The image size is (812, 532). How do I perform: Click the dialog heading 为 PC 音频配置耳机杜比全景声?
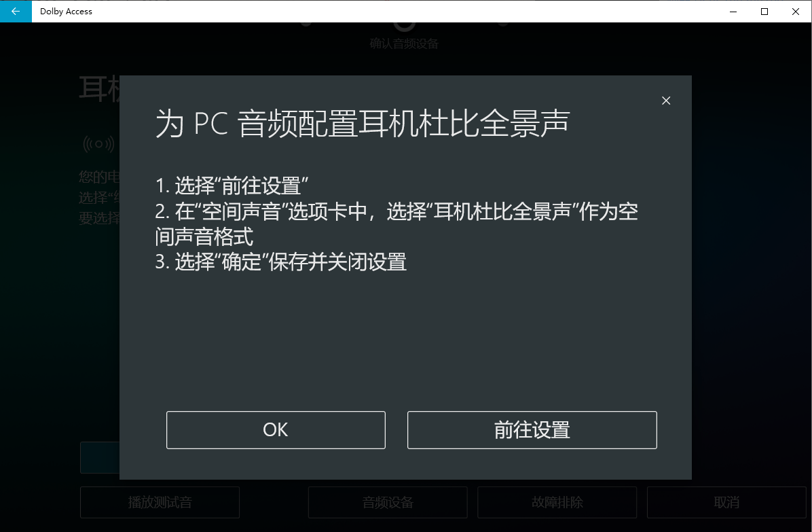click(363, 124)
